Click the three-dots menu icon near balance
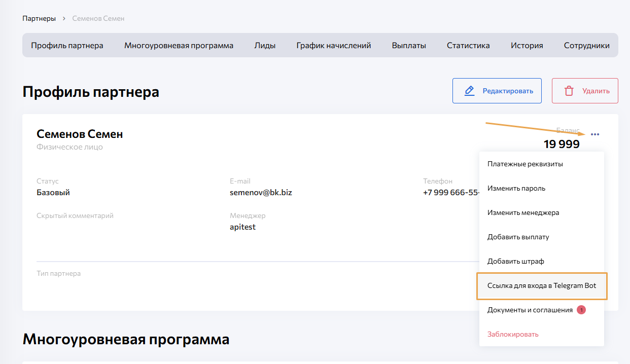The image size is (630, 364). pyautogui.click(x=595, y=134)
